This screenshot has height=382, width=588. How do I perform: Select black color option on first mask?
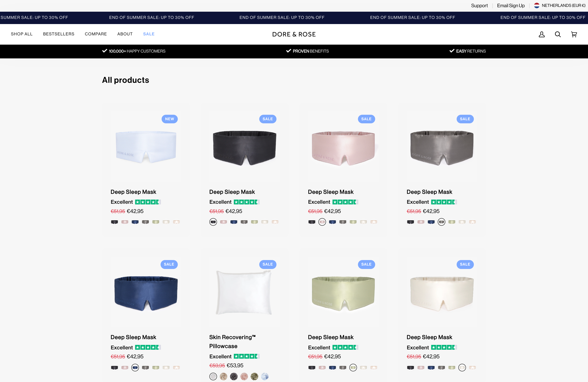pos(114,222)
